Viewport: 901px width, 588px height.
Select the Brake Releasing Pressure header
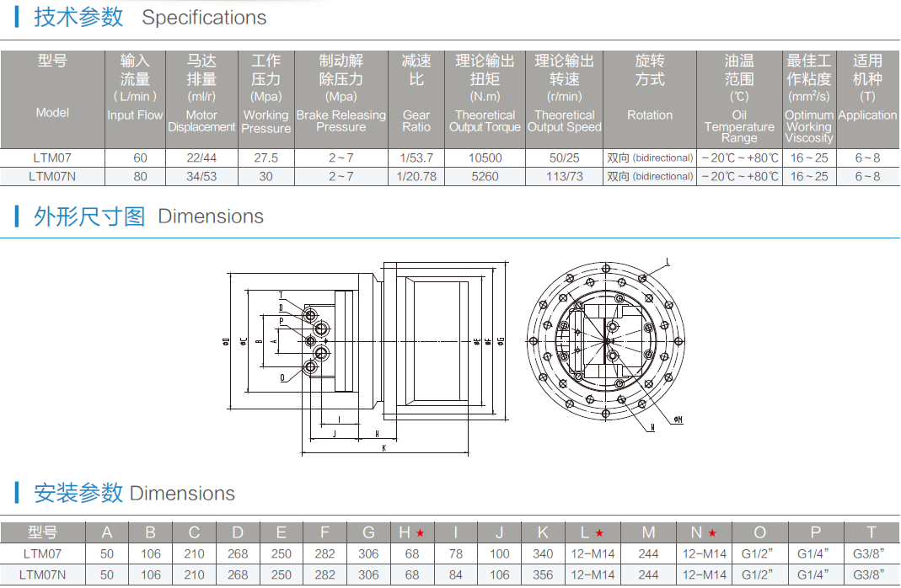[x=341, y=99]
